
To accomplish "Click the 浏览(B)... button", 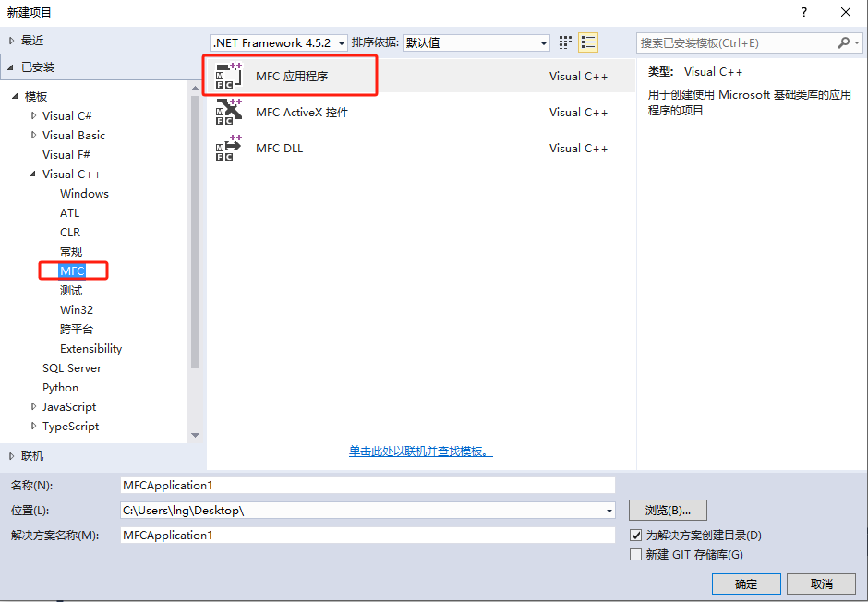I will [668, 511].
